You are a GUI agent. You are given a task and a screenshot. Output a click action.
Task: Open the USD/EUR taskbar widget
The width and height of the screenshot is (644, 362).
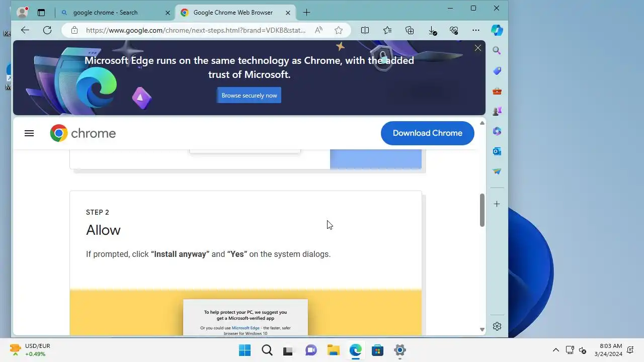click(x=29, y=350)
